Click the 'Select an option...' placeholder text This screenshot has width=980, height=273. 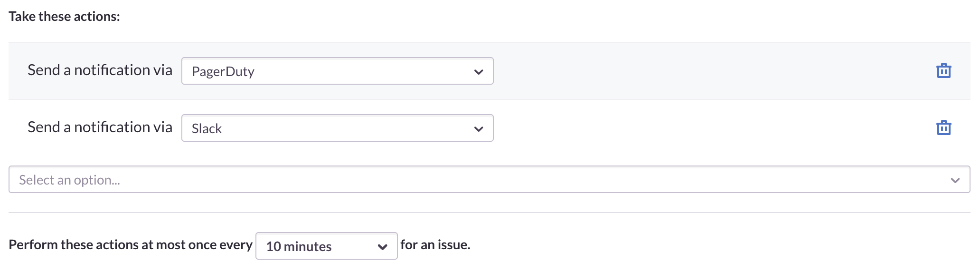click(x=69, y=180)
